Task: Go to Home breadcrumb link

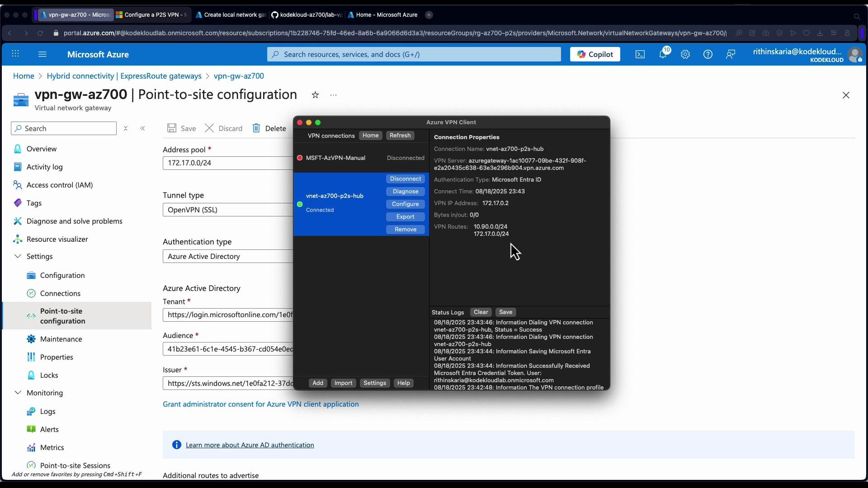Action: [x=24, y=76]
